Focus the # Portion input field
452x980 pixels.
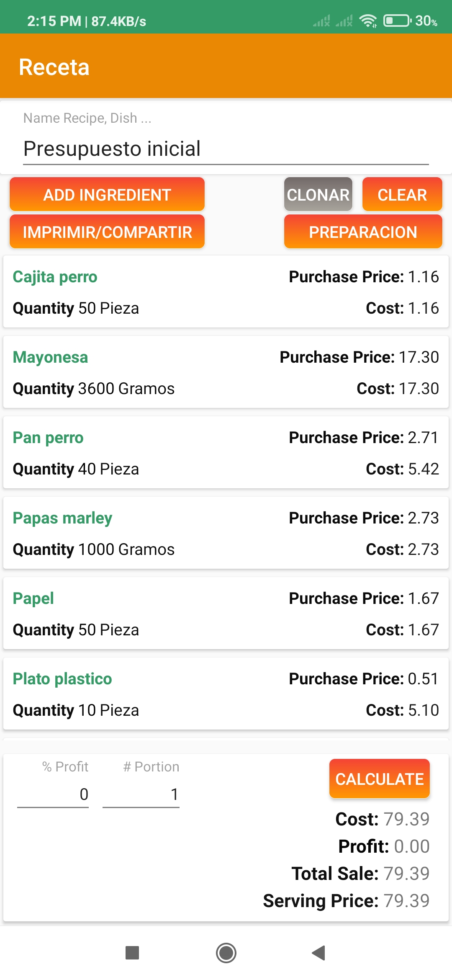point(141,794)
